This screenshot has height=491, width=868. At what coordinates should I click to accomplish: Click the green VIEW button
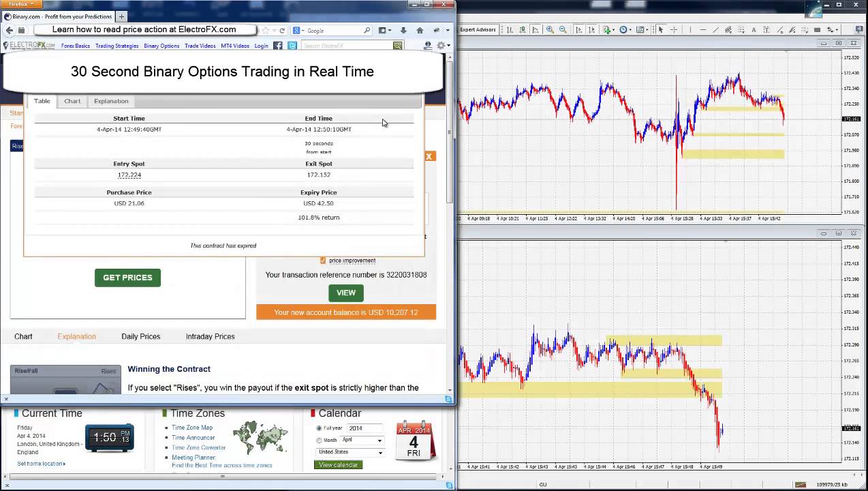tap(346, 293)
